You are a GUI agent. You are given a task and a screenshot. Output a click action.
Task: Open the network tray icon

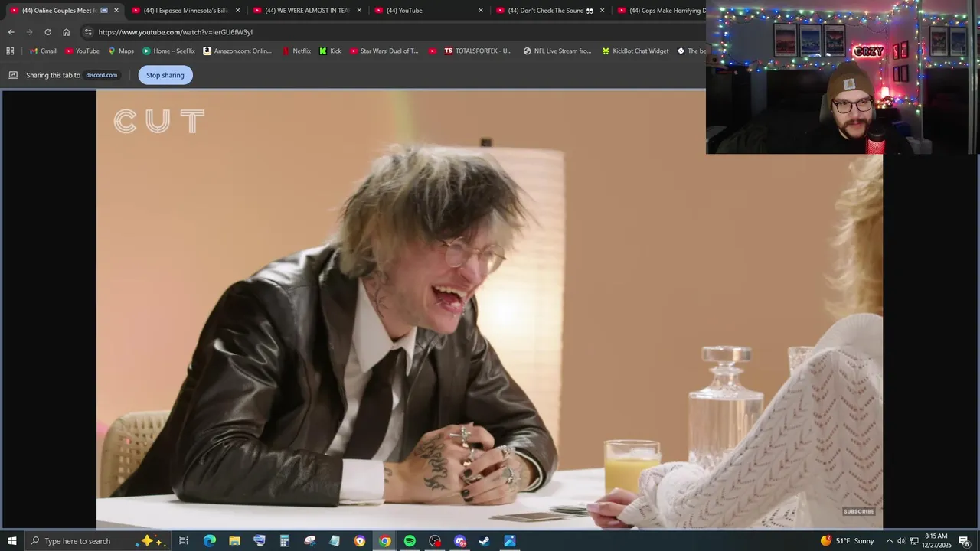[x=914, y=541]
